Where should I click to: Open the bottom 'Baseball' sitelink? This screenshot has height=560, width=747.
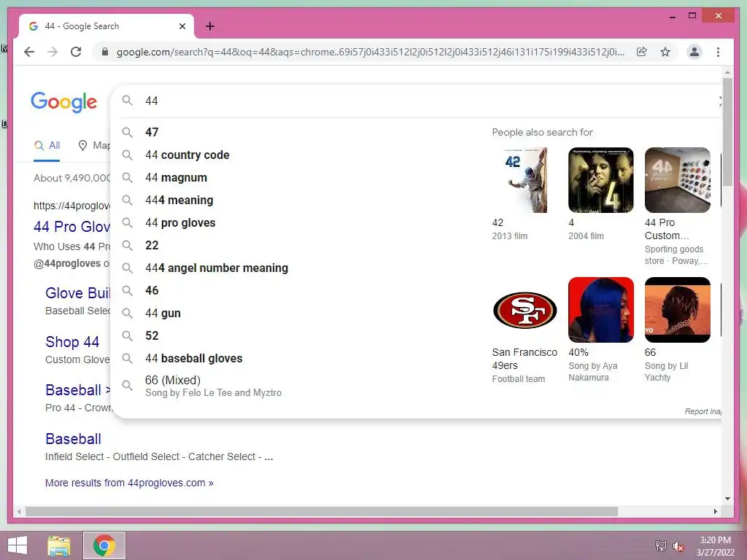click(x=74, y=439)
